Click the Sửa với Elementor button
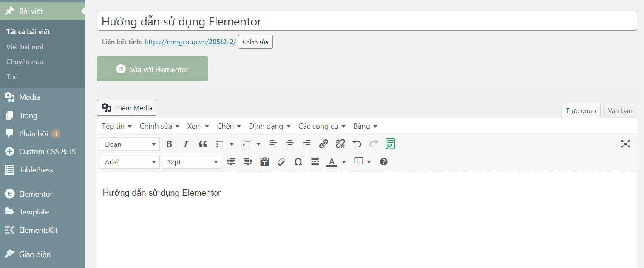 tap(153, 69)
